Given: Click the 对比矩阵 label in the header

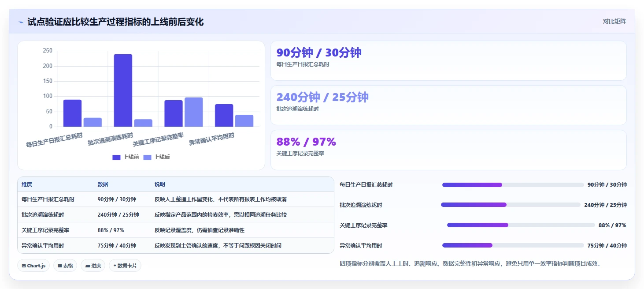Looking at the screenshot, I should (614, 21).
